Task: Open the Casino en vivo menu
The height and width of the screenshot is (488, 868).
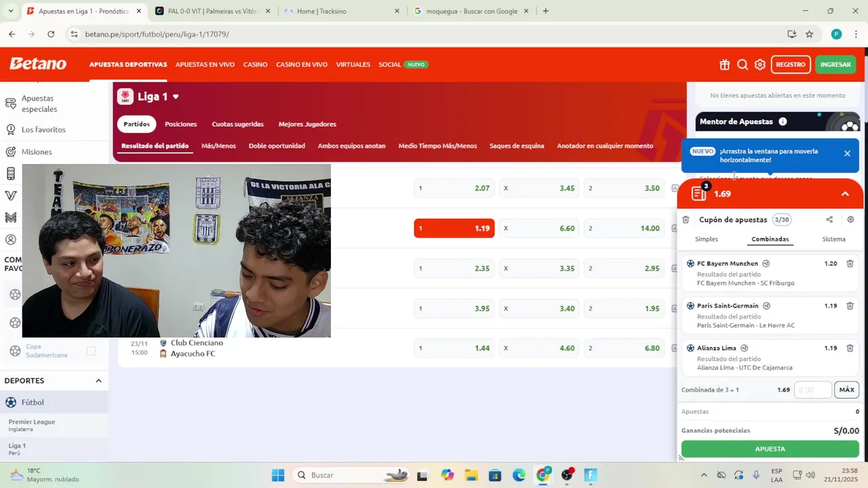Action: click(x=302, y=64)
